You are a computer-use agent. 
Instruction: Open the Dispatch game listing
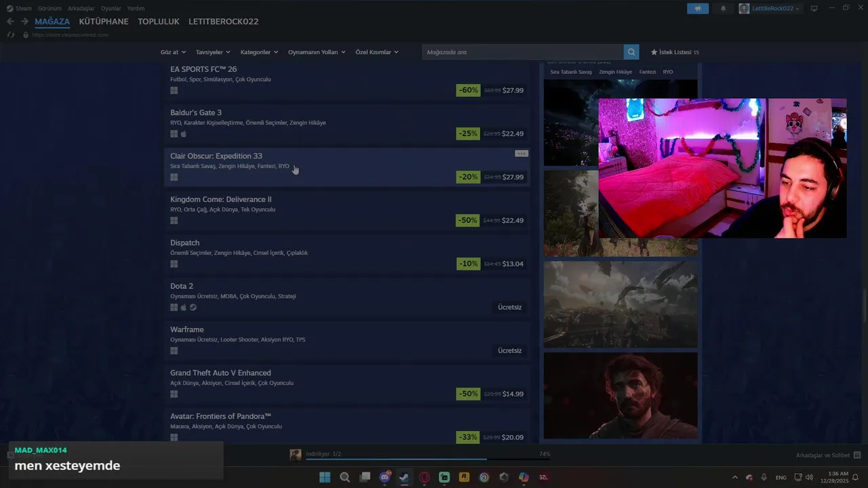347,253
